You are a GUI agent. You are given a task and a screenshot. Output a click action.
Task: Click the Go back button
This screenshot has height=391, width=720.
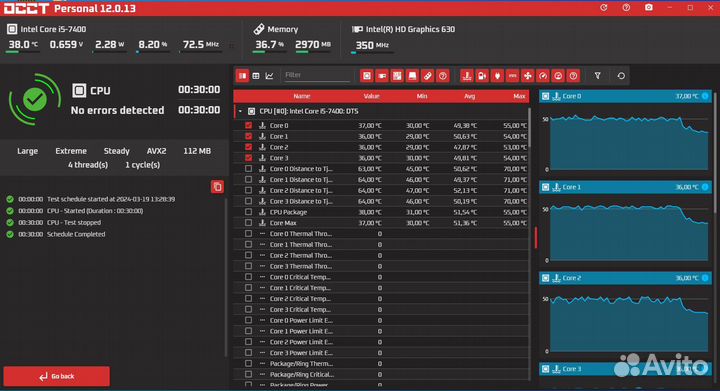pos(56,376)
